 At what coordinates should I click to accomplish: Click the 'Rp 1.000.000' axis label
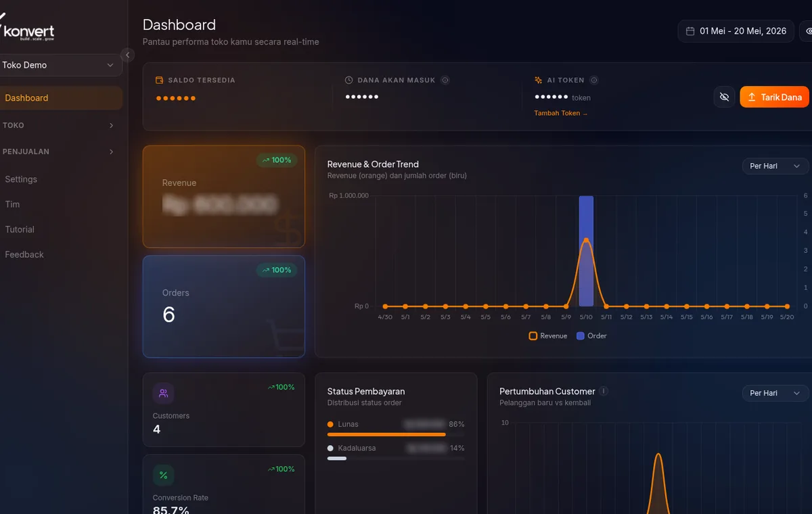pos(348,195)
